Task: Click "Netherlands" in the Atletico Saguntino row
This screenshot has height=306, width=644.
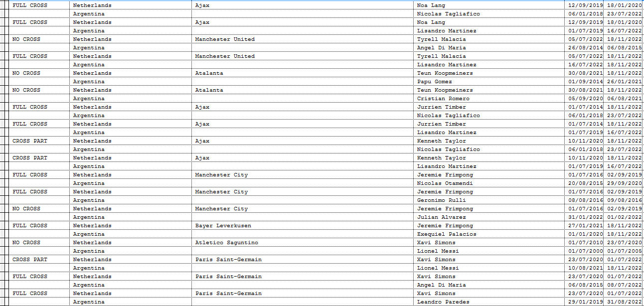Action: click(92, 243)
